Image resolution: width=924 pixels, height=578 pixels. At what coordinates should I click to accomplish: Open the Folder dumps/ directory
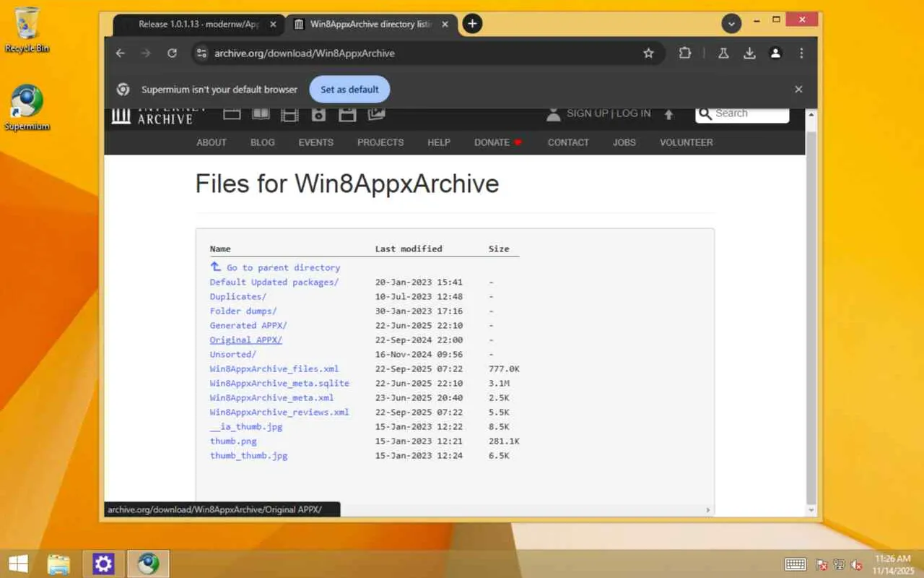pos(243,311)
